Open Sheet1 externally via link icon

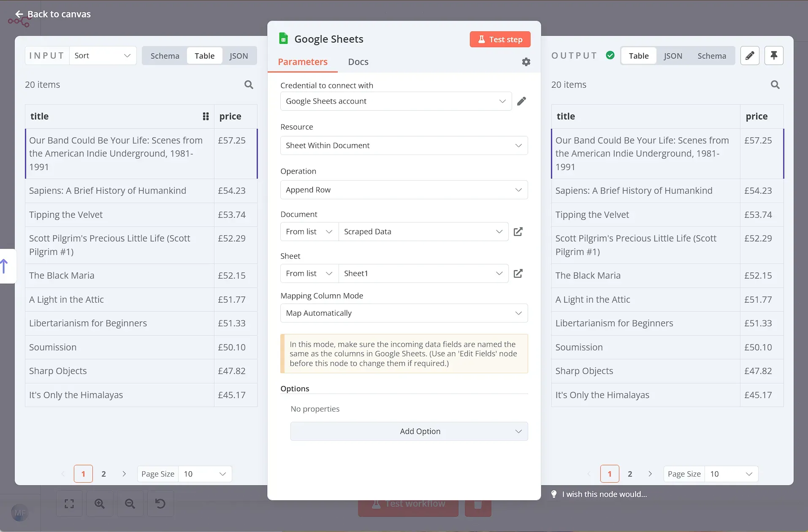coord(518,273)
